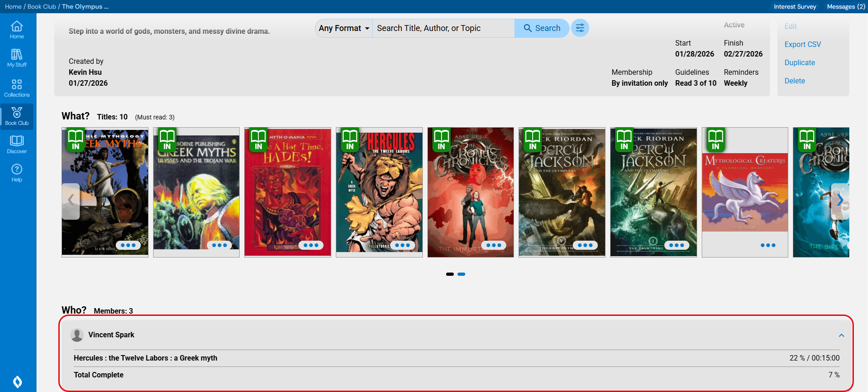Open options menu on Ulysses and the Trojan War cover
The width and height of the screenshot is (868, 392).
pos(219,245)
